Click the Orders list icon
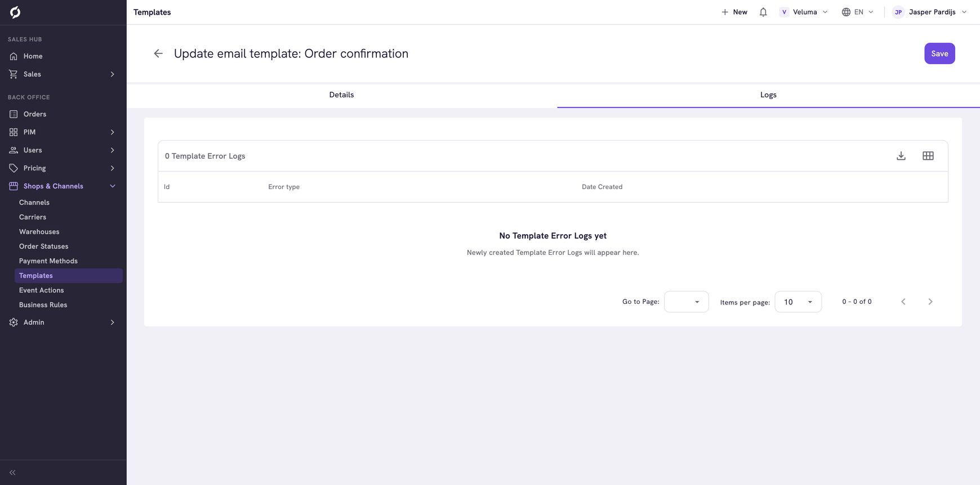Viewport: 980px width, 485px height. point(14,114)
